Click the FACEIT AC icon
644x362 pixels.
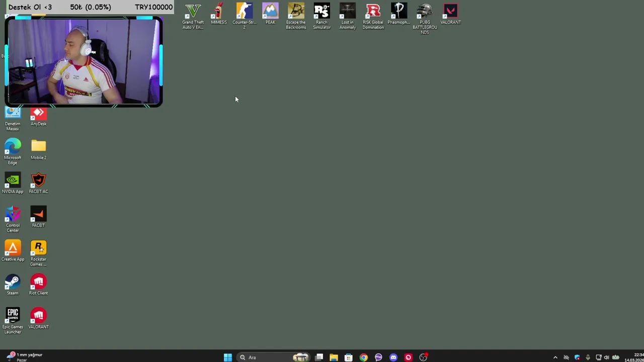[38, 183]
